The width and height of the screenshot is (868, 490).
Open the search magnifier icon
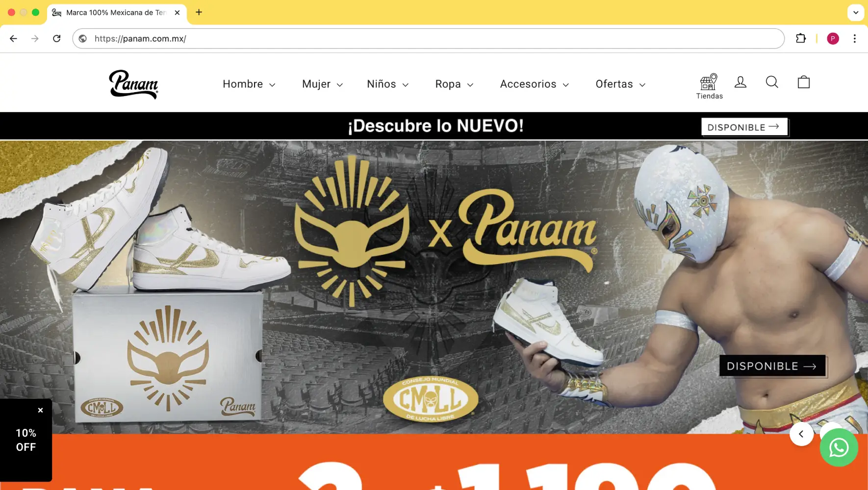tap(772, 82)
